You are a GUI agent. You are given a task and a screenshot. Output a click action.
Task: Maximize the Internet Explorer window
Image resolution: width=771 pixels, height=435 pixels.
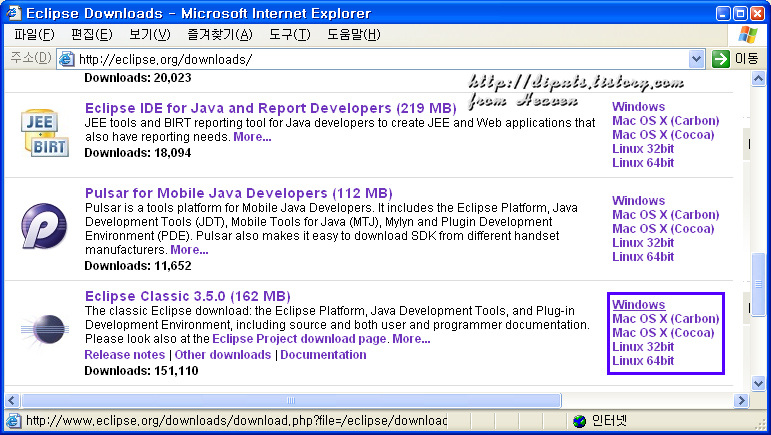740,13
